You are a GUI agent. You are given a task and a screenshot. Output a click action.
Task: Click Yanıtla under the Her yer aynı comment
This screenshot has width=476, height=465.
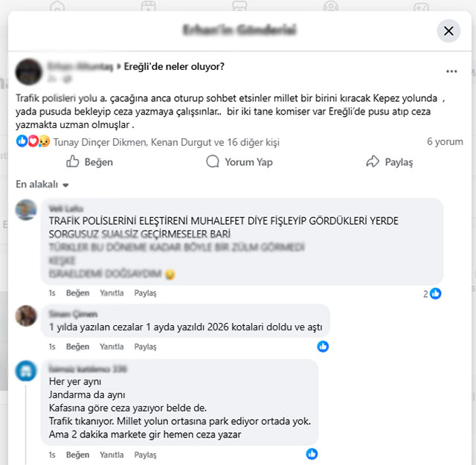pos(112,455)
